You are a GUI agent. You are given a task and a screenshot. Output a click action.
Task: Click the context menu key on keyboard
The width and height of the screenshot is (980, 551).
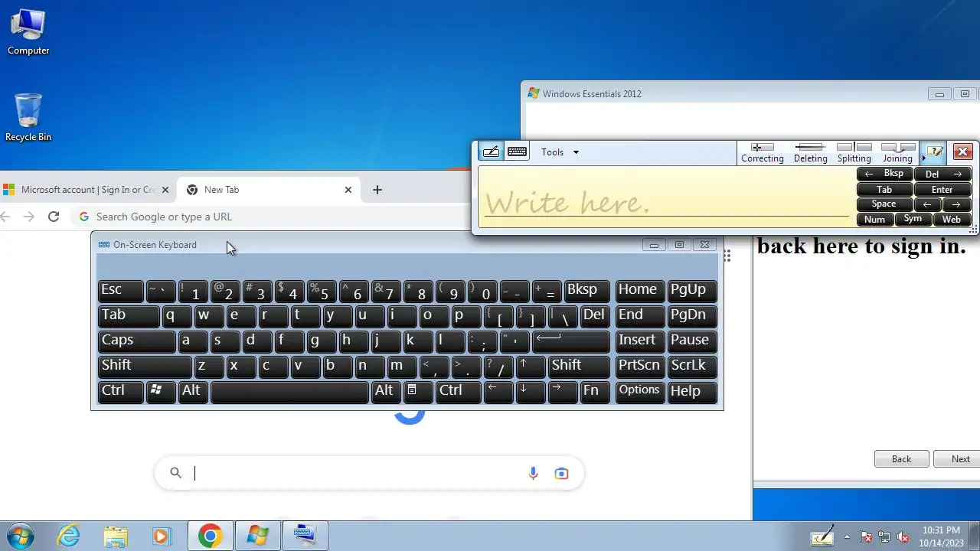click(418, 391)
